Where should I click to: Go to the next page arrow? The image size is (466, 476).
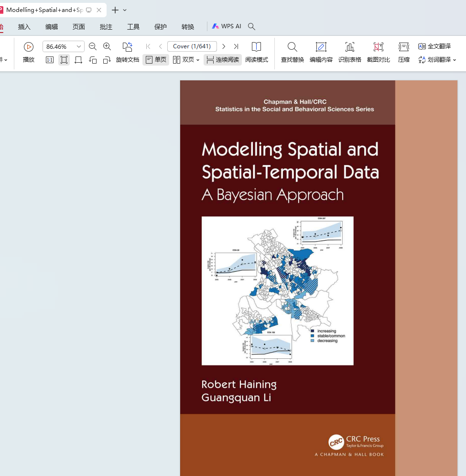223,46
